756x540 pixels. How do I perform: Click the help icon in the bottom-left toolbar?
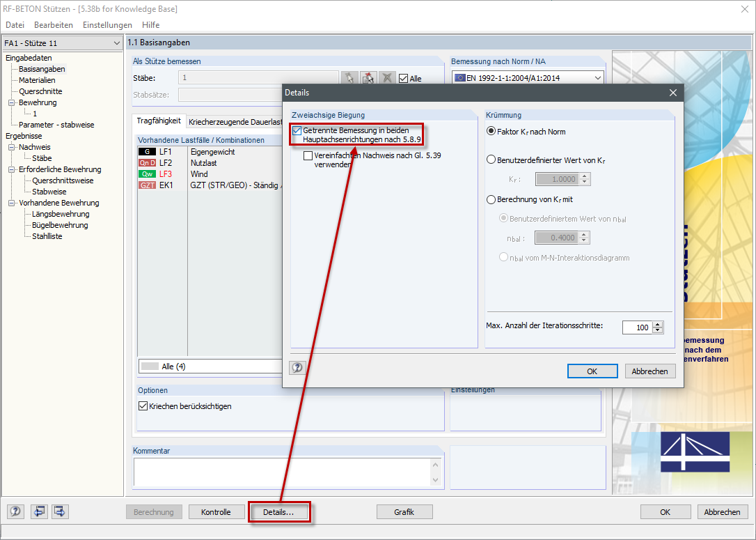[15, 511]
